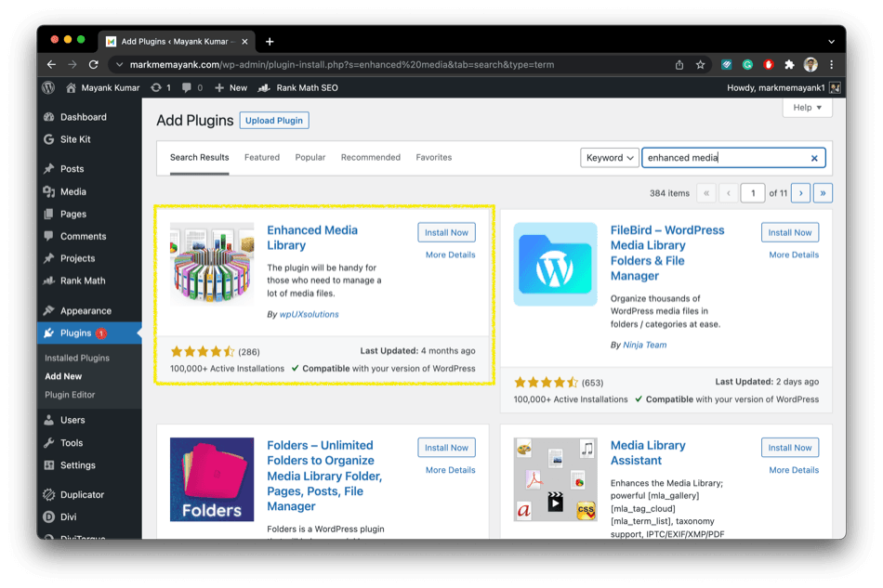
Task: Expand the site info chevron in address bar
Action: (x=119, y=65)
